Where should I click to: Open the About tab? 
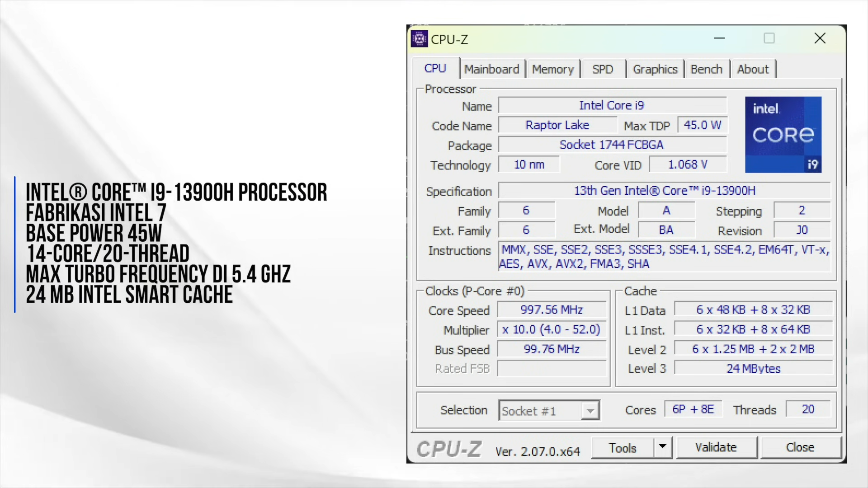pos(753,69)
